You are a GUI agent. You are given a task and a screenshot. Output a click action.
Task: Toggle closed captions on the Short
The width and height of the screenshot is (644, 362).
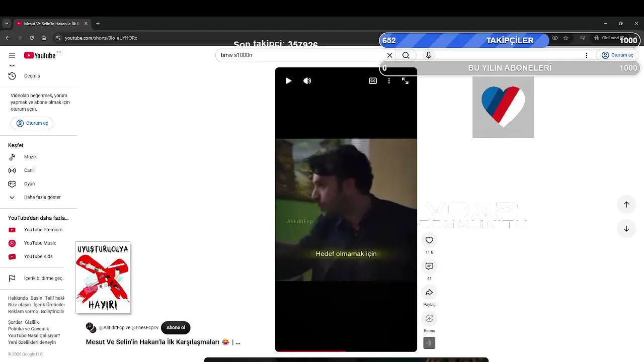tap(373, 81)
